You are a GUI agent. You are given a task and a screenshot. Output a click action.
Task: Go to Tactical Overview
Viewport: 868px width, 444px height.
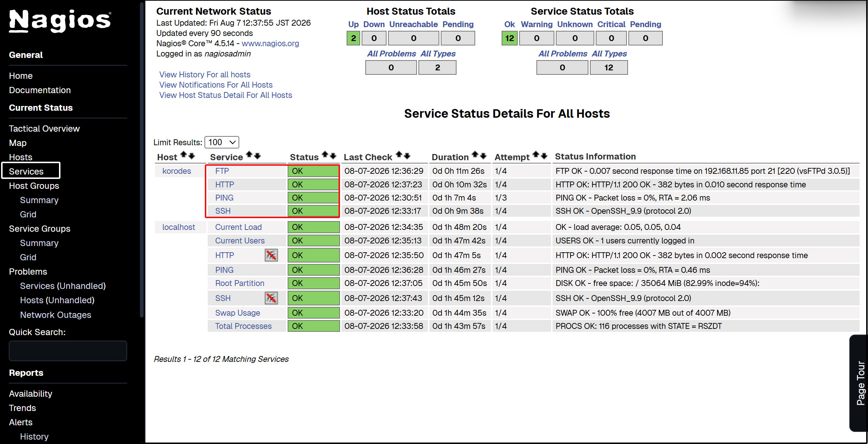[44, 129]
